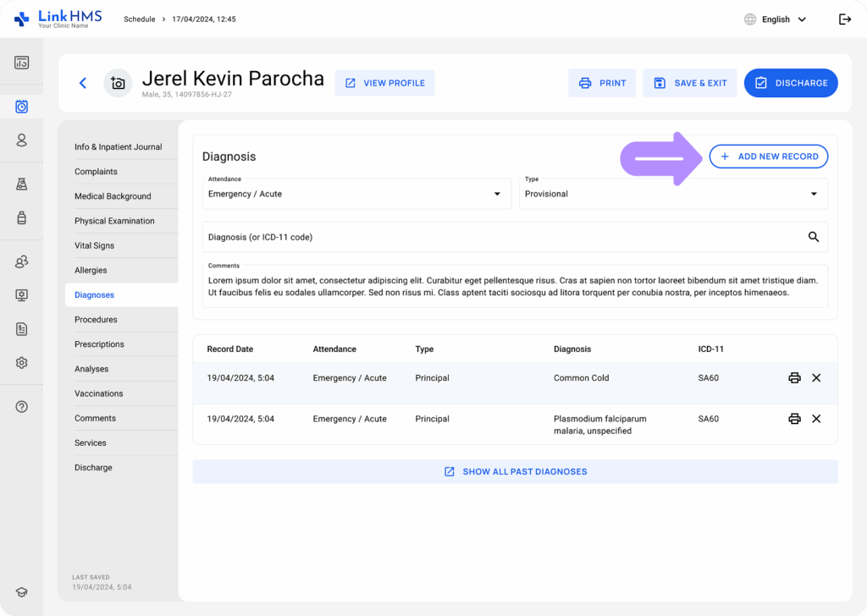Click the Record Date column header

[x=230, y=349]
